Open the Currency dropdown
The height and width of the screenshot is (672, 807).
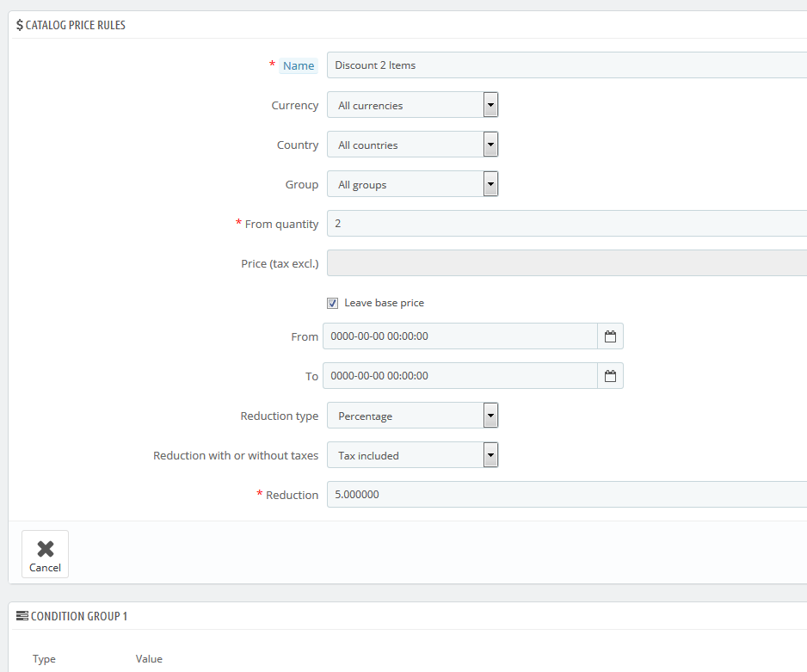coord(412,105)
